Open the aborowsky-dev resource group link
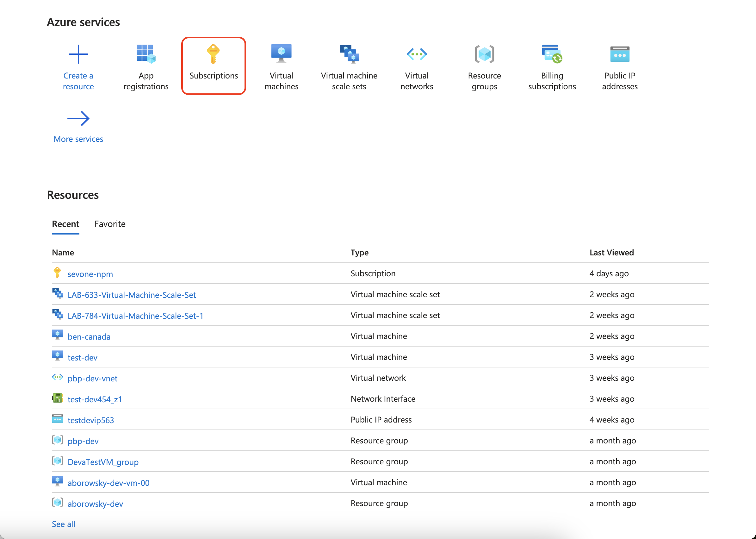 pyautogui.click(x=95, y=504)
